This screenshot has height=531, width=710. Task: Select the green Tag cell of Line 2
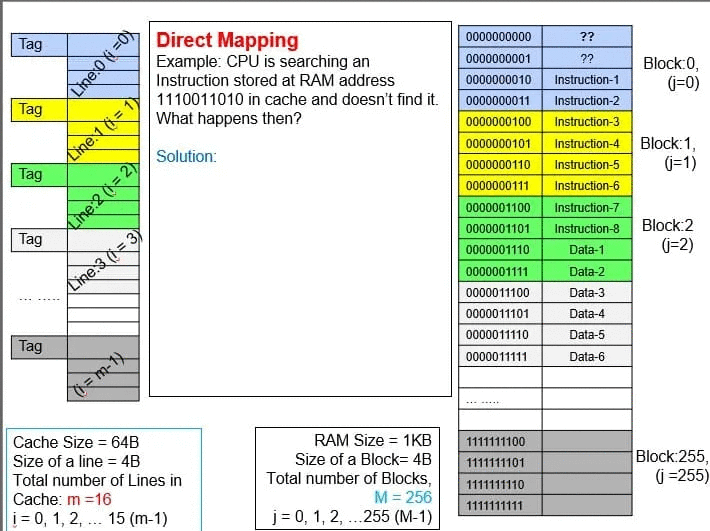point(39,175)
